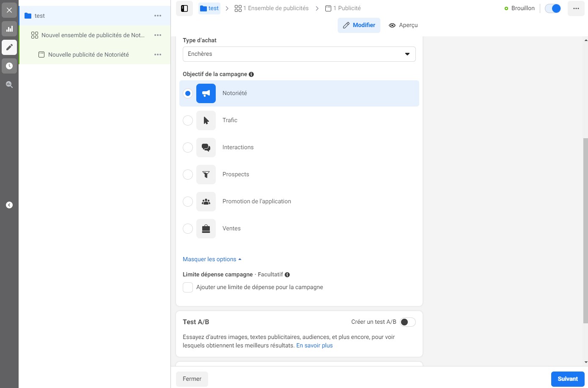Click info icon next to Limite dépense campagne

pos(287,275)
